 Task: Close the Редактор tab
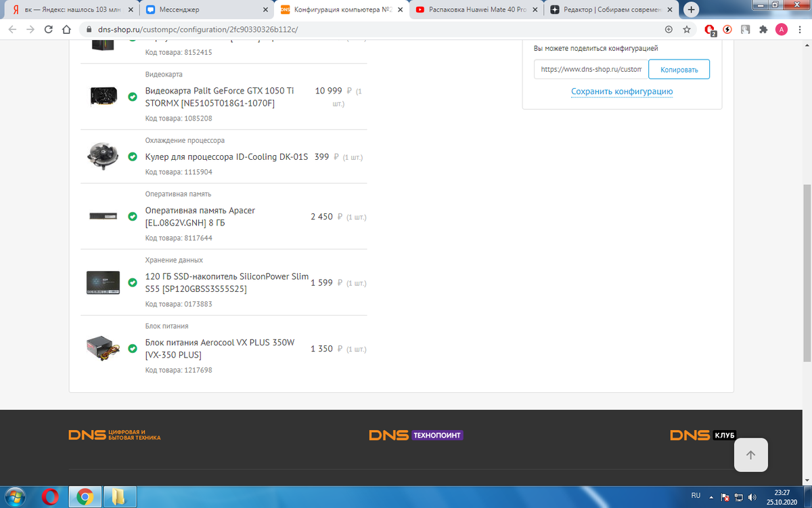(669, 9)
